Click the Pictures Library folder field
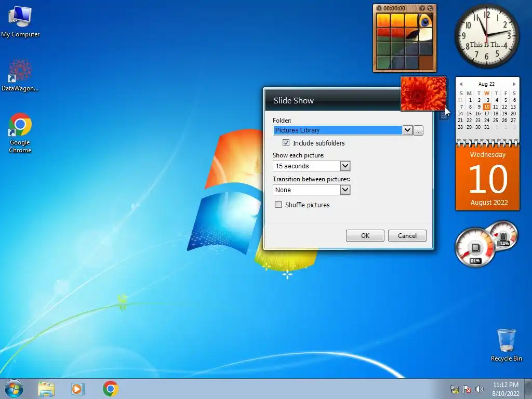Image resolution: width=532 pixels, height=399 pixels. (338, 130)
